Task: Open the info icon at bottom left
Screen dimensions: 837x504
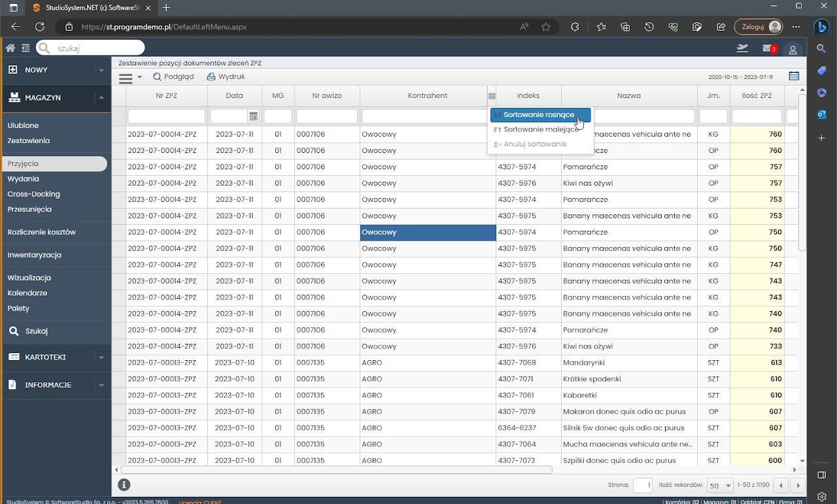Action: [x=124, y=485]
